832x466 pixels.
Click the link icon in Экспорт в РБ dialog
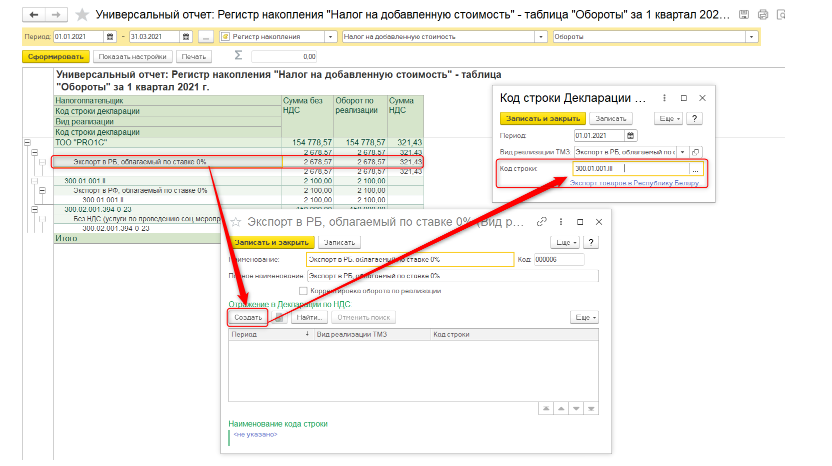coord(541,221)
